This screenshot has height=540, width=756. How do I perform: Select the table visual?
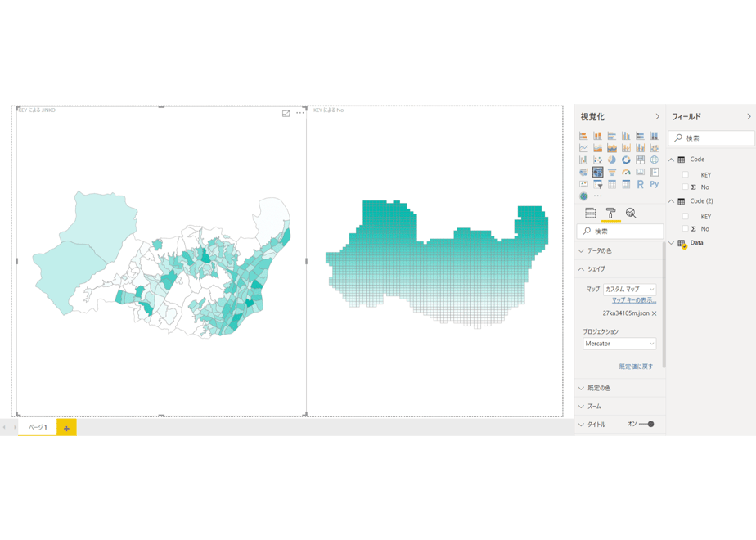612,184
